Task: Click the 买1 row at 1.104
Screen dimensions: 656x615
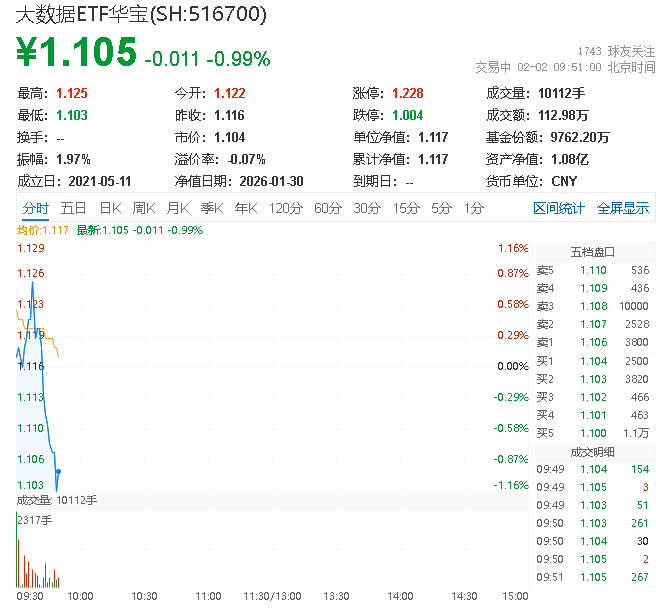Action: point(592,361)
